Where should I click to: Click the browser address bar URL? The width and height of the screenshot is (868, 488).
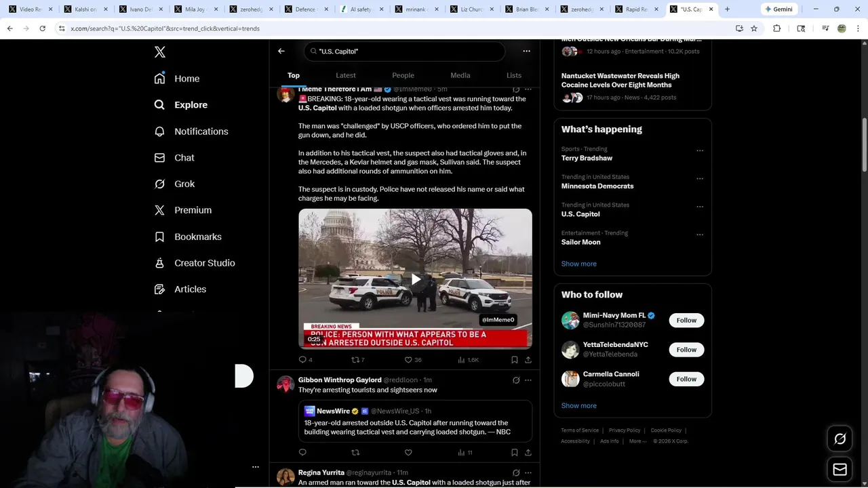click(165, 28)
